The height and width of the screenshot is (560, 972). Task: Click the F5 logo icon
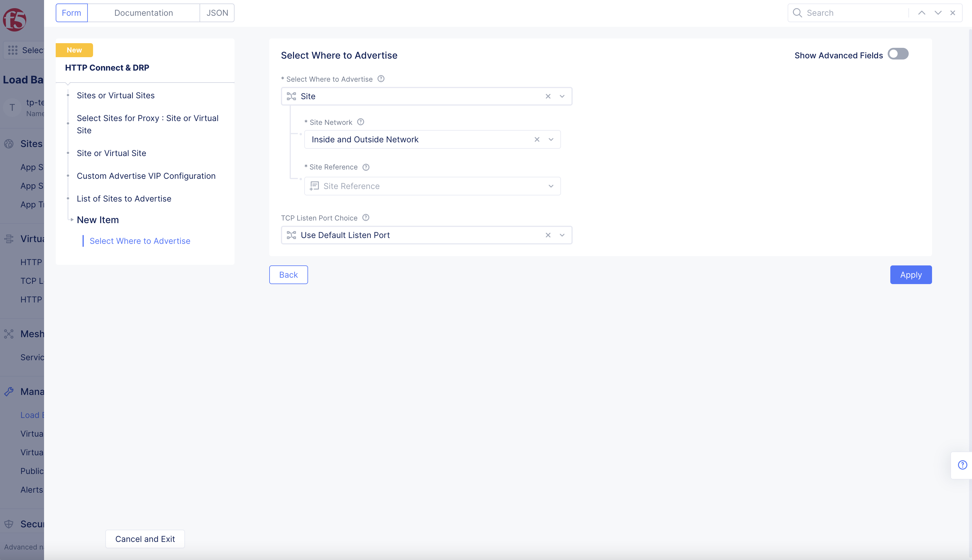tap(15, 20)
